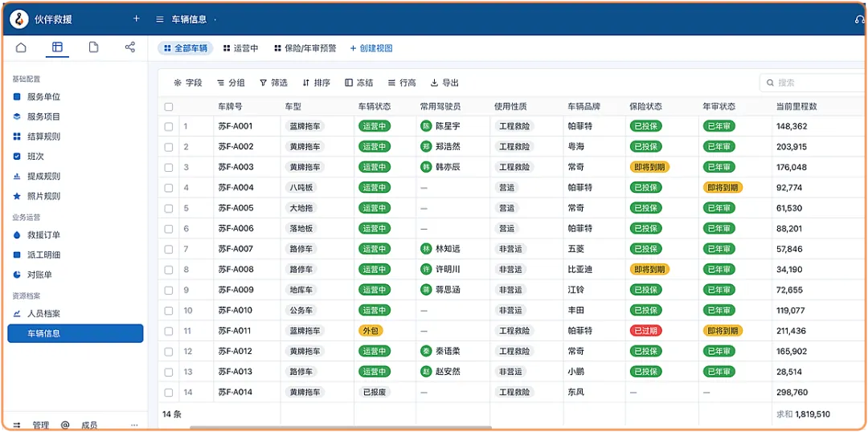Click the plus icon beside 伙伴救援
Viewport: 868px width, 432px height.
point(136,18)
